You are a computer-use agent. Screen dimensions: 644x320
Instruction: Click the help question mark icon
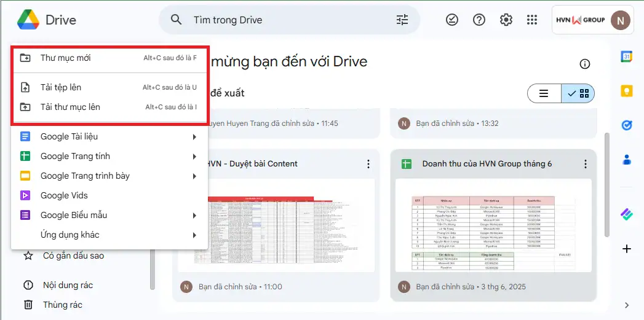(479, 20)
